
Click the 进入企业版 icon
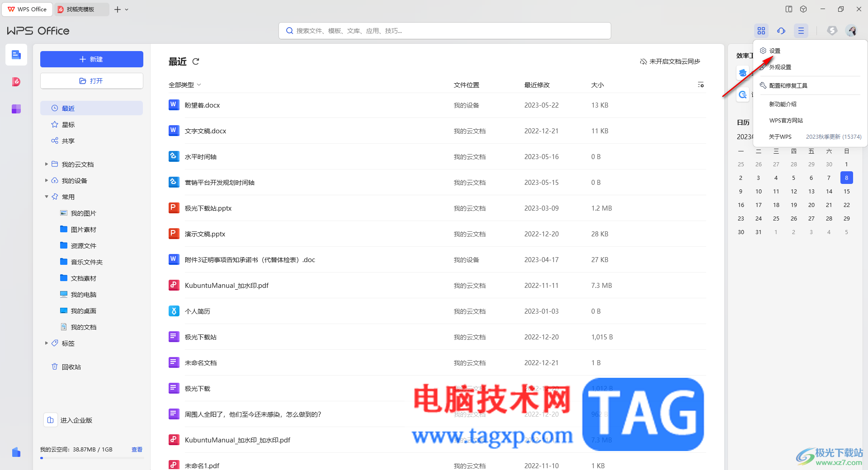pos(51,420)
